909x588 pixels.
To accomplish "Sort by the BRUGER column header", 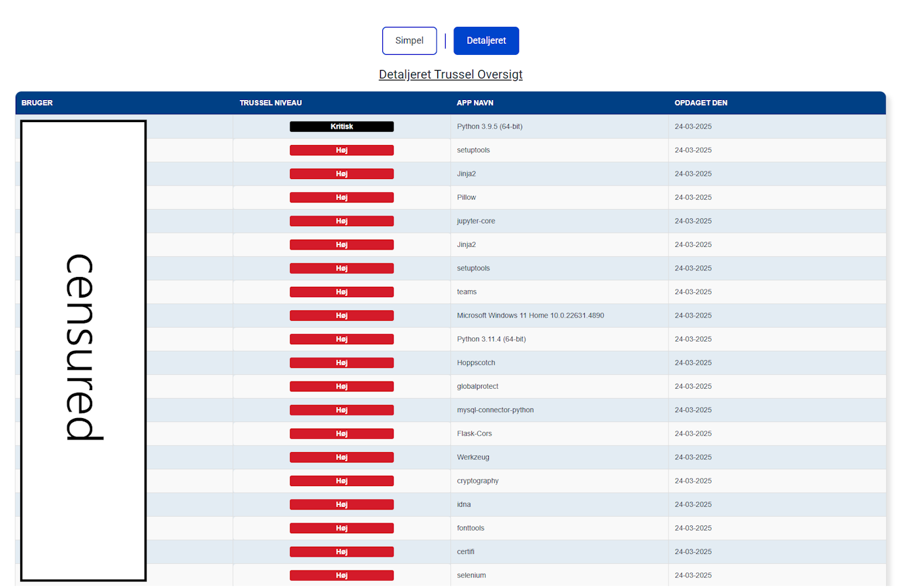I will click(x=37, y=103).
